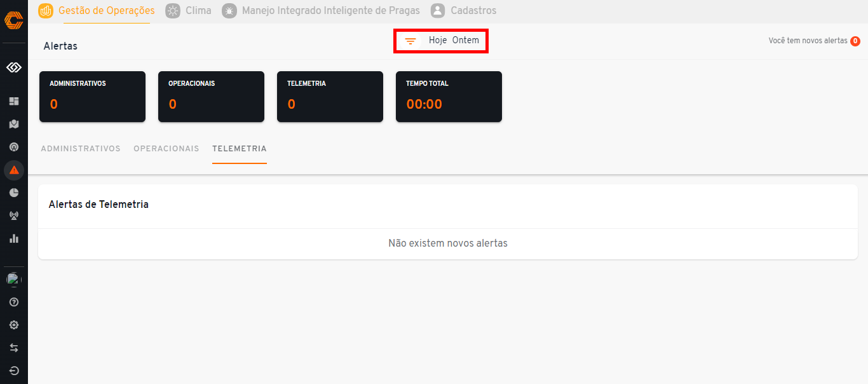The height and width of the screenshot is (384, 868).
Task: Click the orange company logo in sidebar
Action: (13, 20)
